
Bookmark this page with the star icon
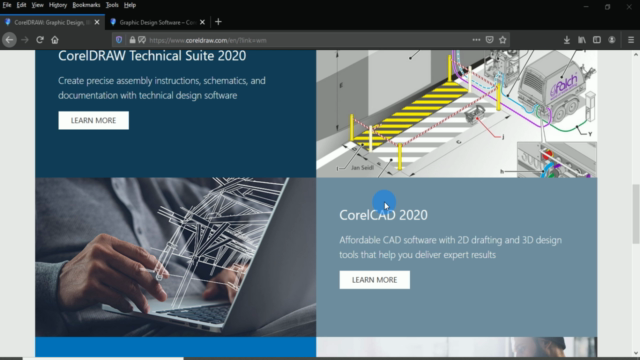coord(502,40)
